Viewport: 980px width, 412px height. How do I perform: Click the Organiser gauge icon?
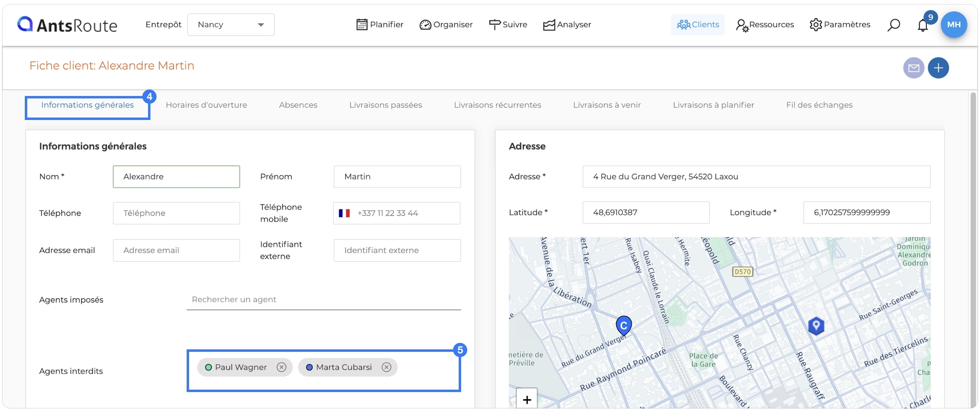click(425, 25)
